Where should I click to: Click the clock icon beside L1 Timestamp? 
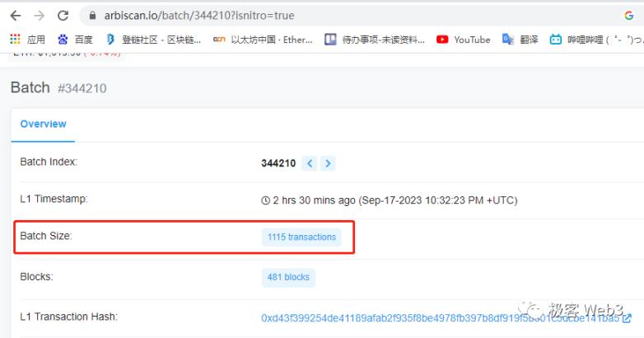point(265,200)
